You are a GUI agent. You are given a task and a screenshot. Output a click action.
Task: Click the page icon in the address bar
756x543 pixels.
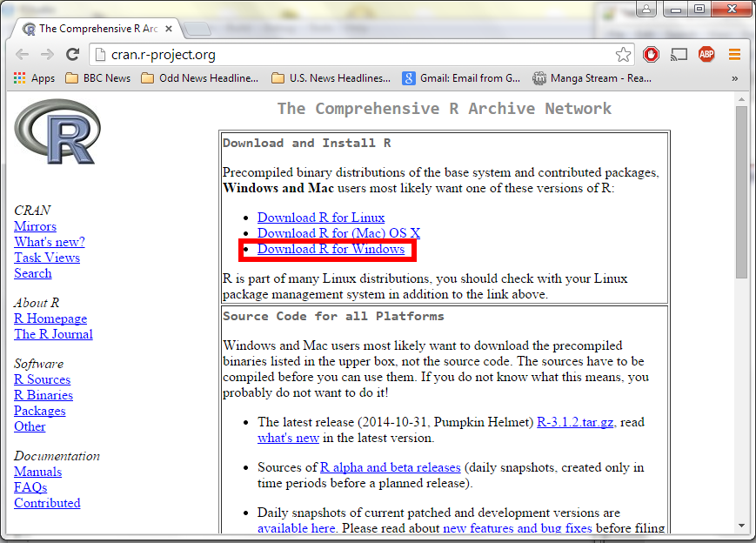coord(100,55)
